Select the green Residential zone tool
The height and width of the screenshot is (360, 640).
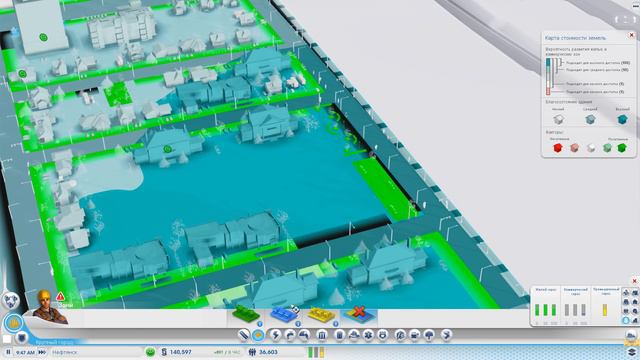pyautogui.click(x=245, y=315)
